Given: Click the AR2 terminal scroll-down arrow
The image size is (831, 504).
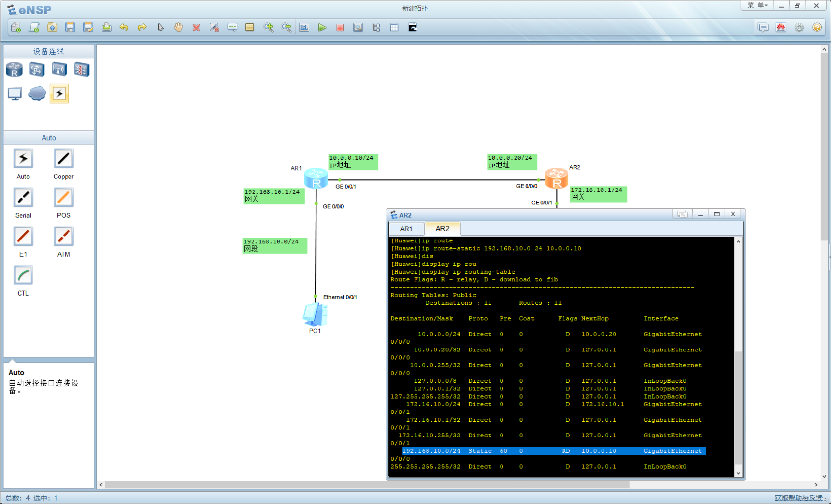Looking at the screenshot, I should click(x=738, y=473).
